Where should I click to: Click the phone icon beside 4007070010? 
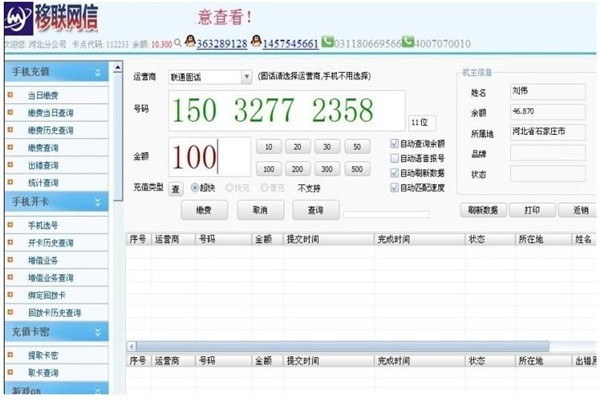coord(408,41)
